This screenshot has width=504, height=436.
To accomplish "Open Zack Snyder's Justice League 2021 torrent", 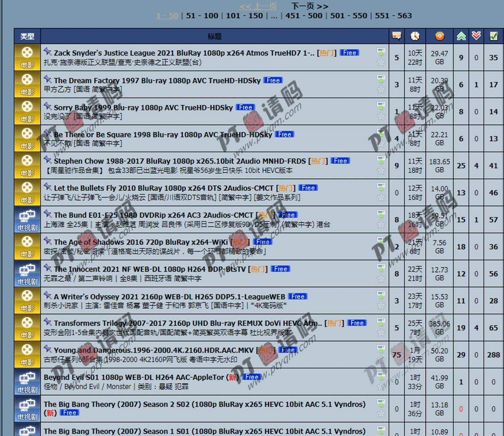I will 184,53.
